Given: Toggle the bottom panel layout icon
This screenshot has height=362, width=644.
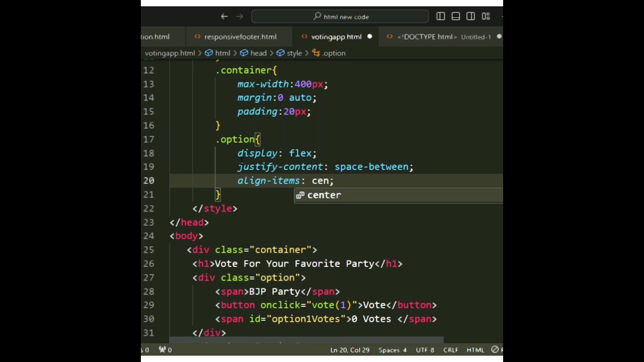Looking at the screenshot, I should tap(456, 17).
